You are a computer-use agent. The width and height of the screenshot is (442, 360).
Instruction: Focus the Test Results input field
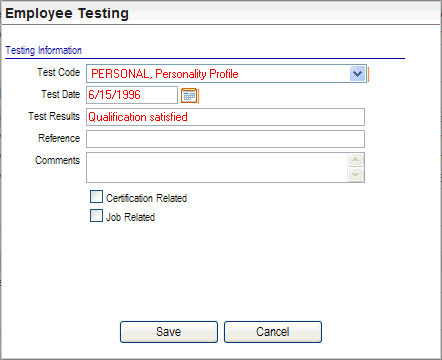click(x=225, y=117)
